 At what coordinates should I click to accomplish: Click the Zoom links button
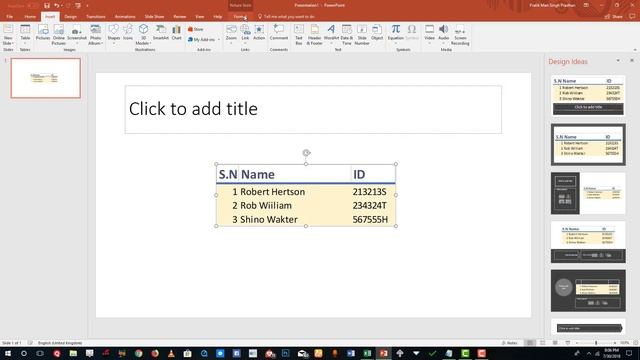coord(231,33)
